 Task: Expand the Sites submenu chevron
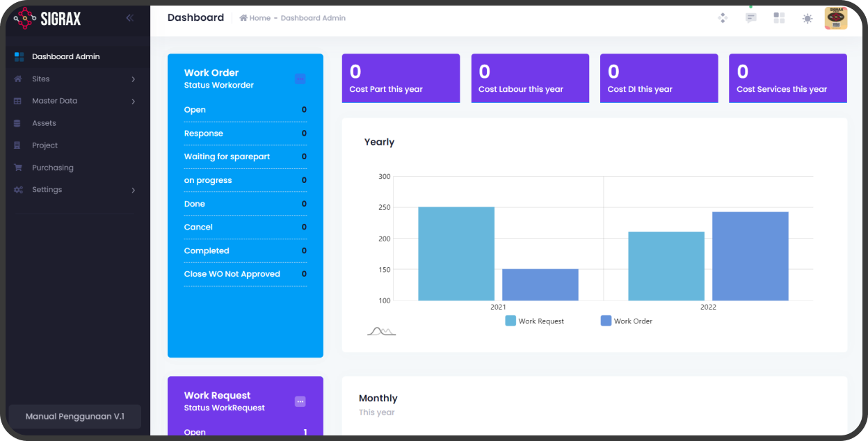tap(133, 79)
